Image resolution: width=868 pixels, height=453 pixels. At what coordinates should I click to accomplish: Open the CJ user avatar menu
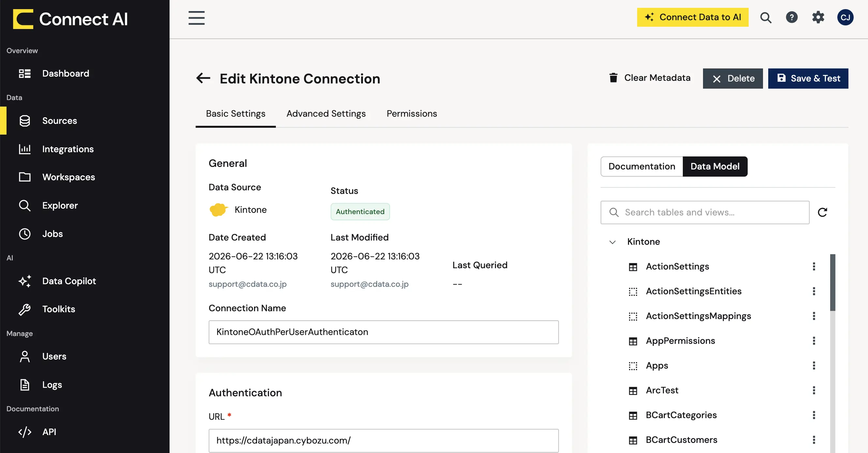845,17
